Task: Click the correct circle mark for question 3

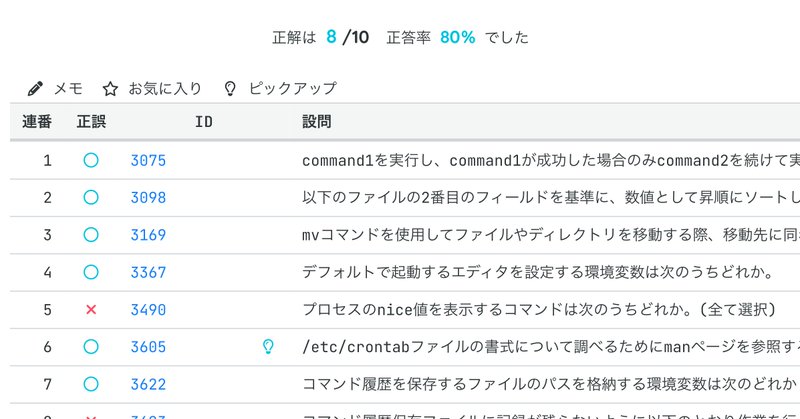Action: [91, 235]
